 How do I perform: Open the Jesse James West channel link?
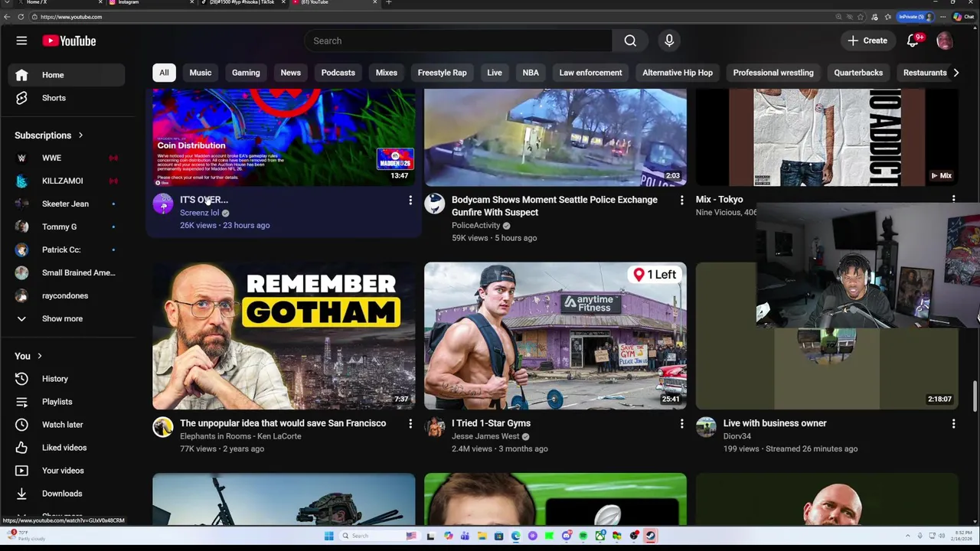pos(485,436)
